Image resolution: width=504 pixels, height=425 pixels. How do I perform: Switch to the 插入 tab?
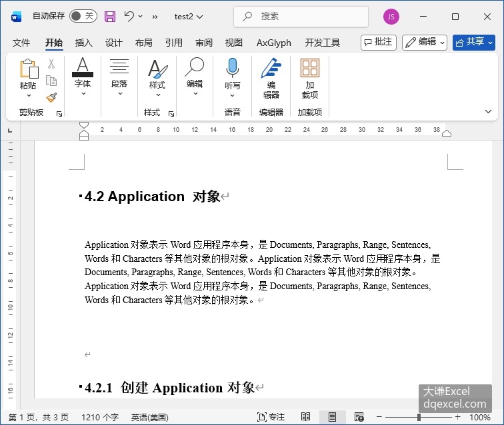tap(84, 43)
